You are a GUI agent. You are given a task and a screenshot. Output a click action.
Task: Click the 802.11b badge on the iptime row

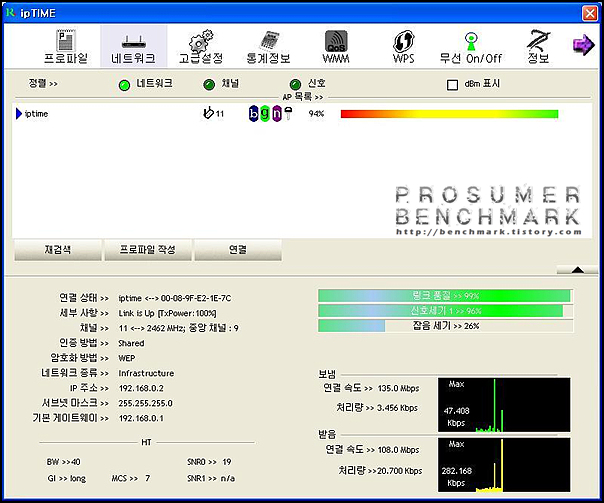pyautogui.click(x=253, y=114)
